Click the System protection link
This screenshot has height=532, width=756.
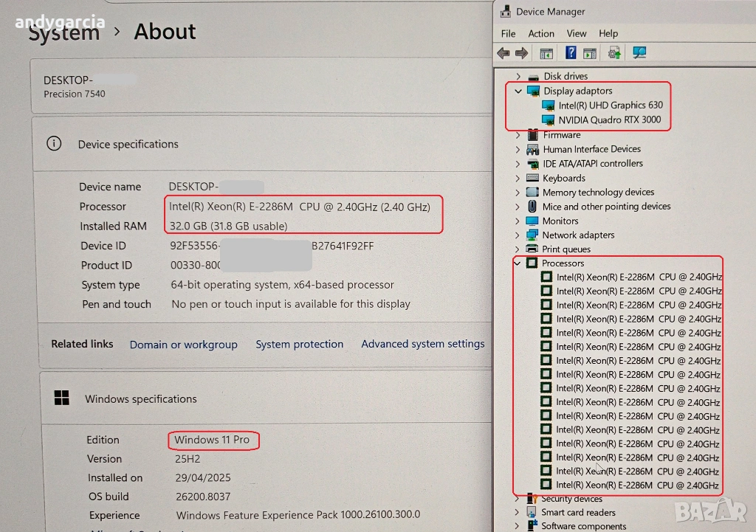click(299, 345)
